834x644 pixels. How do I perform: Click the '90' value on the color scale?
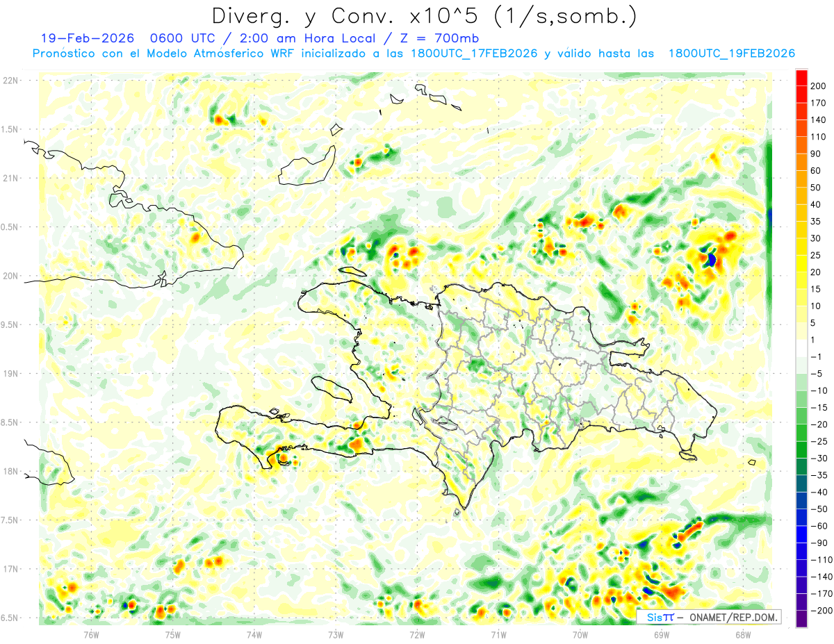815,154
